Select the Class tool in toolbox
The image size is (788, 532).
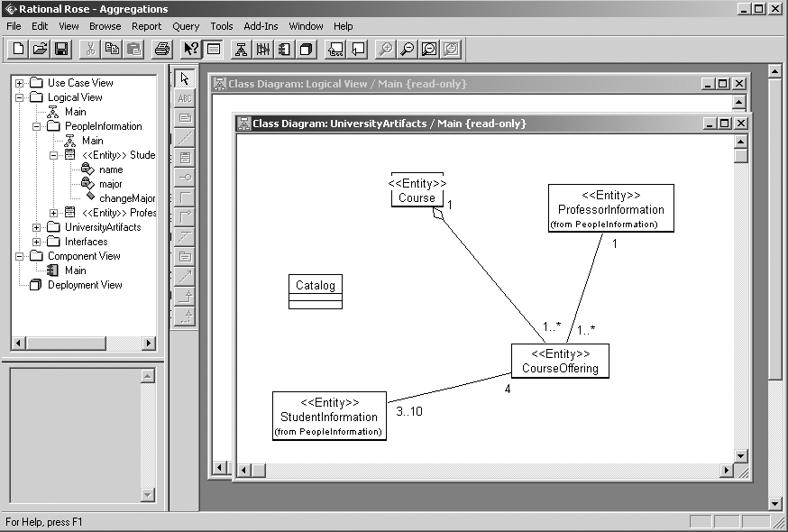click(185, 158)
